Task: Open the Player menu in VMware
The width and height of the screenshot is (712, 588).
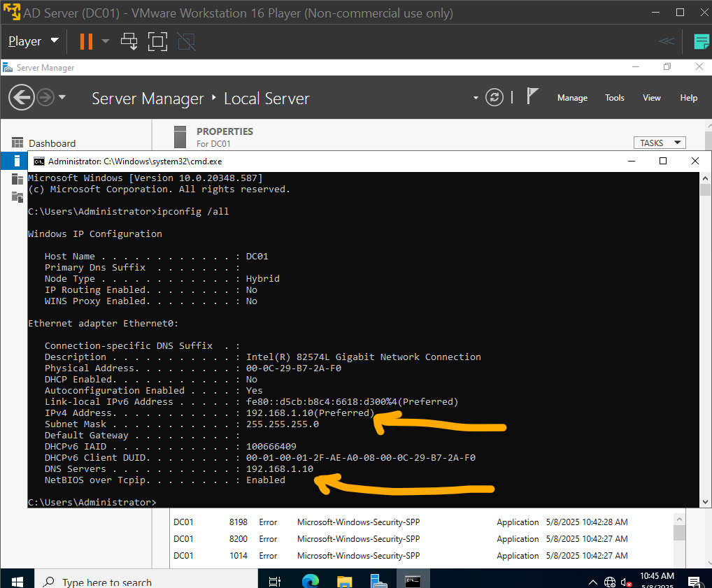Action: (x=33, y=41)
